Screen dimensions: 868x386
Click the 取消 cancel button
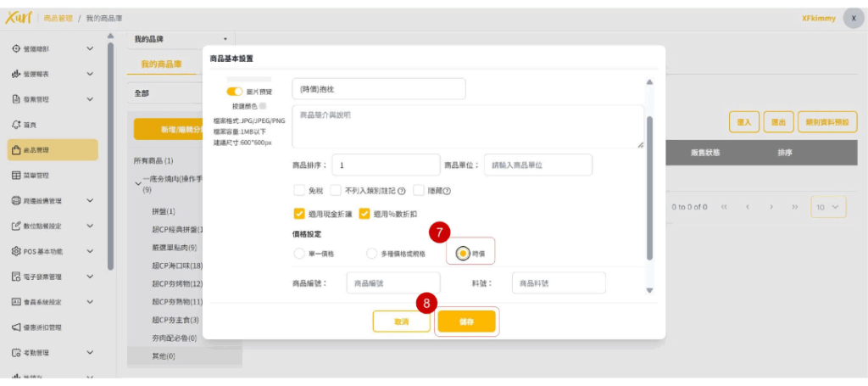401,322
